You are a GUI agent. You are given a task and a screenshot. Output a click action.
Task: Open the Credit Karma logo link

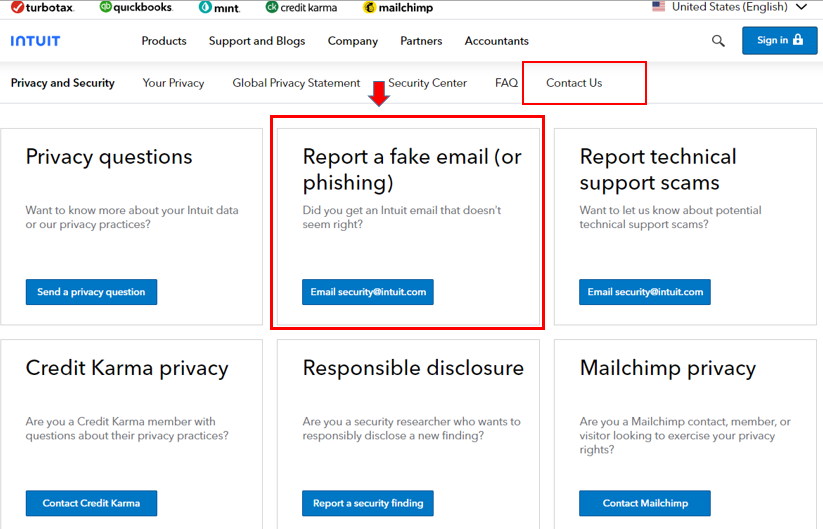301,7
